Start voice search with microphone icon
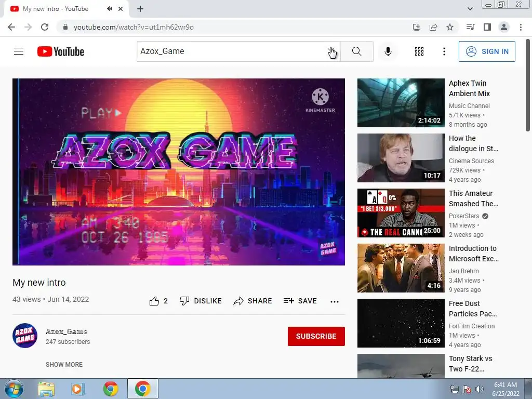Screen dimensions: 532x399 click(388, 51)
